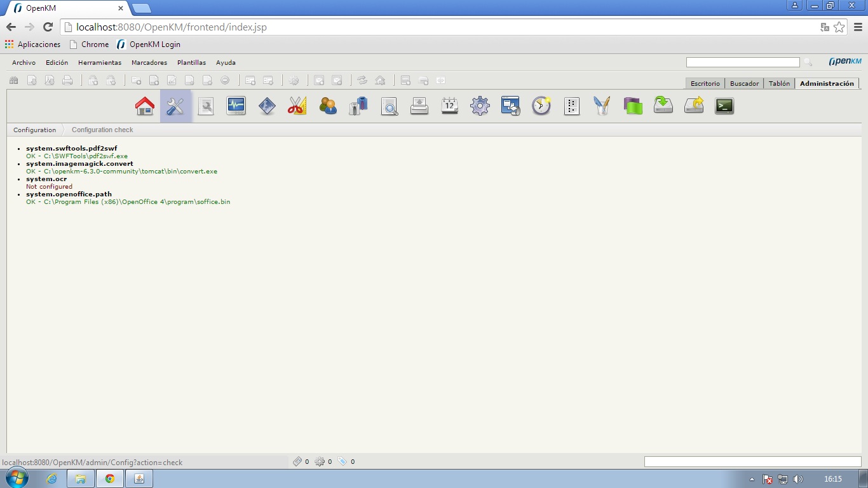The height and width of the screenshot is (488, 868).
Task: Click the search box beside OpenKM logo
Action: click(742, 62)
